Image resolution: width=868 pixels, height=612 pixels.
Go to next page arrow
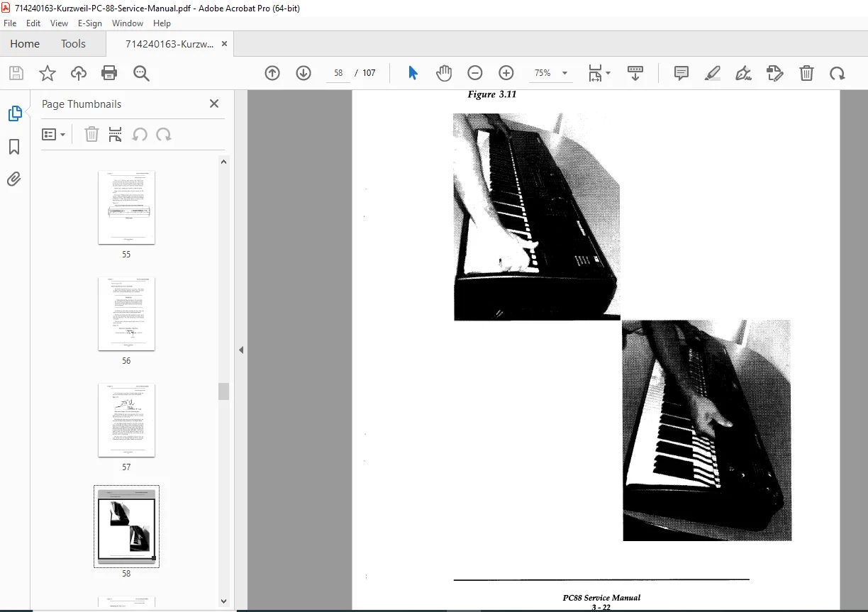tap(304, 73)
